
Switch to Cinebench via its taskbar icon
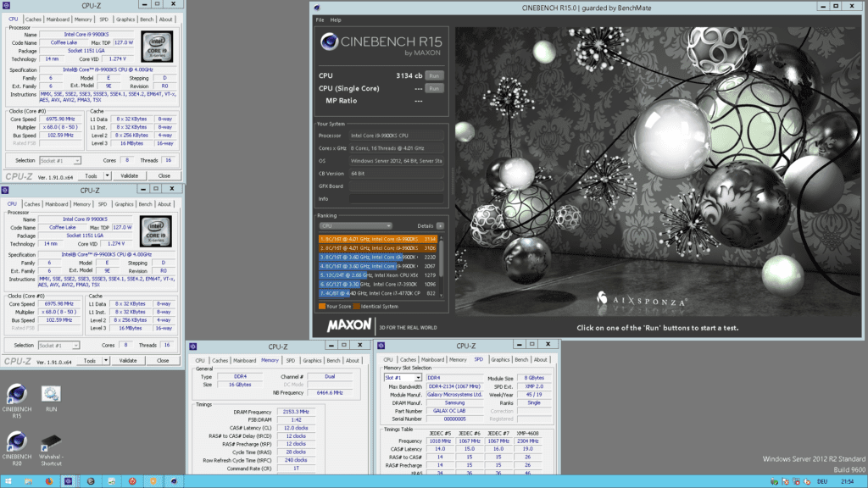coord(174,481)
